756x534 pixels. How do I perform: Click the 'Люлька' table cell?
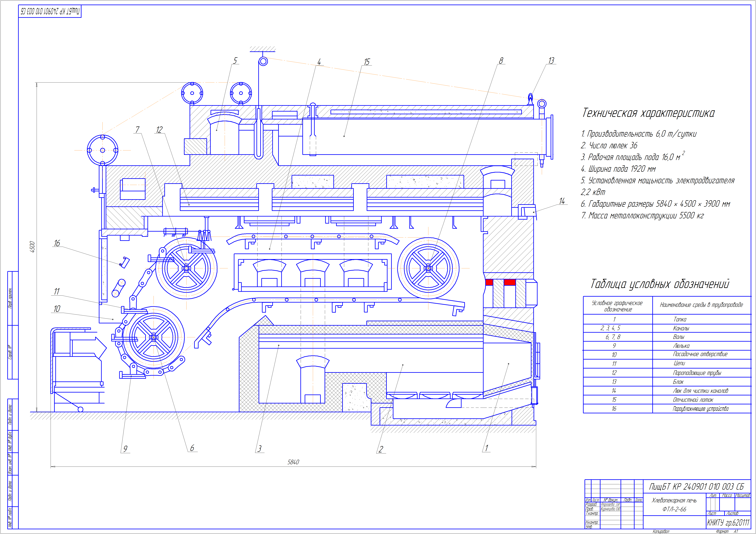point(681,346)
